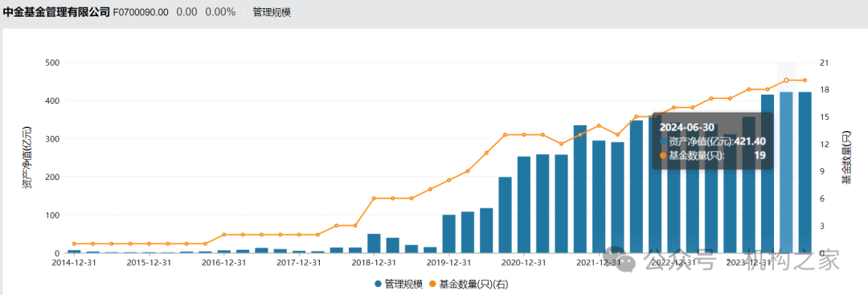Click the orange line point above 2018-12-31

[375, 199]
